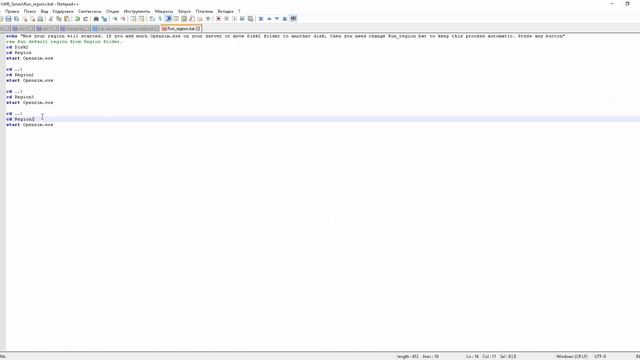Open the Replace dialog toolbar icon
The height and width of the screenshot is (360, 640).
(x=104, y=19)
